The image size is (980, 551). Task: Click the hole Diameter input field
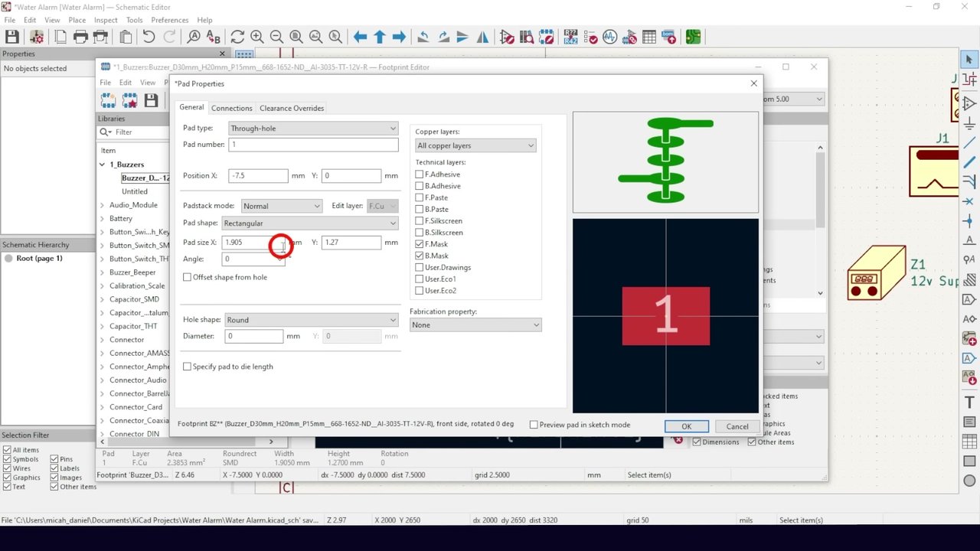coord(254,336)
